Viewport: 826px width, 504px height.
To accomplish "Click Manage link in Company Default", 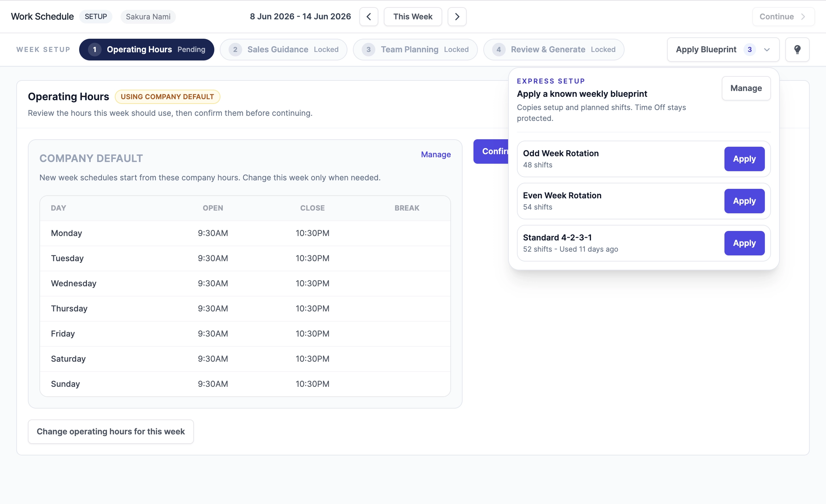I will click(436, 155).
